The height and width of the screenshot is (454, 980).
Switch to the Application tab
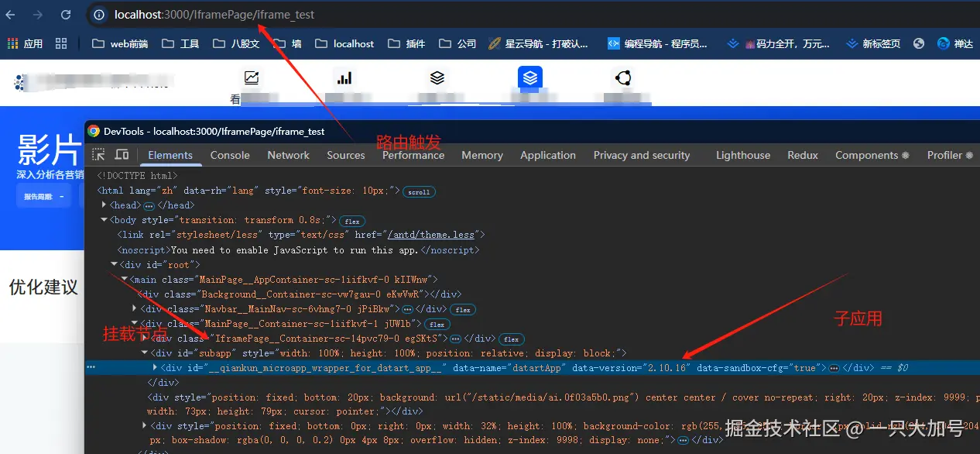(x=548, y=155)
